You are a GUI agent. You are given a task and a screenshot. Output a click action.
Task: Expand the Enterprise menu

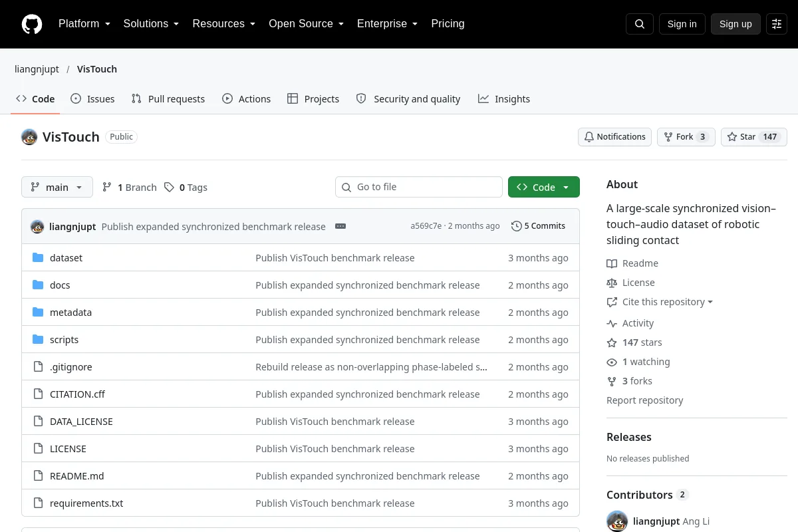tap(388, 24)
